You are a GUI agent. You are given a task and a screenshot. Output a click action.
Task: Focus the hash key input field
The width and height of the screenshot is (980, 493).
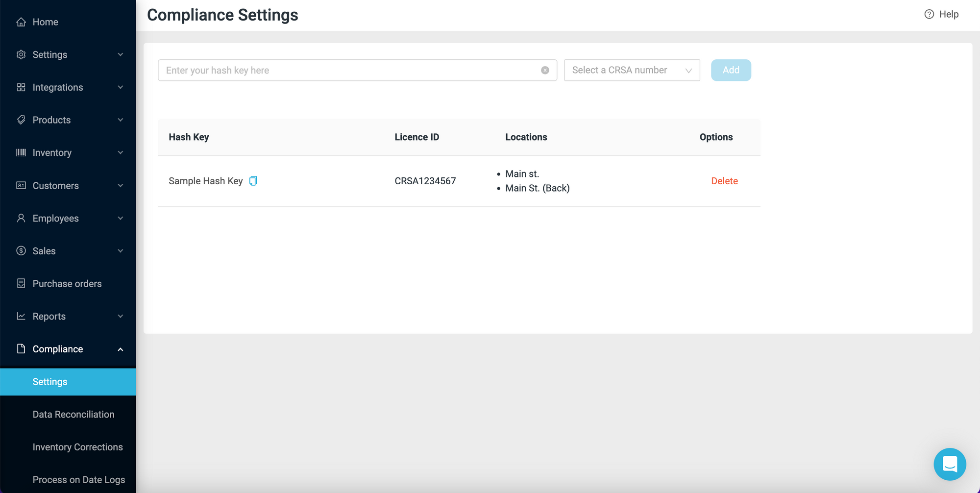(348, 71)
